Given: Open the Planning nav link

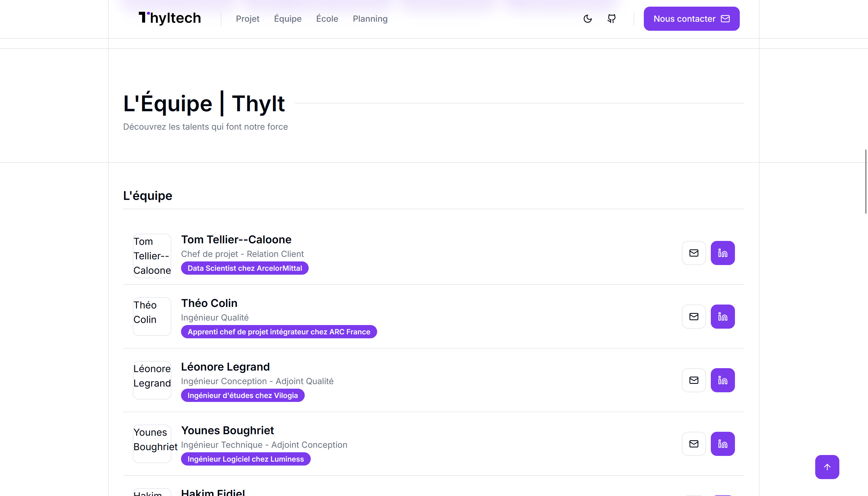Looking at the screenshot, I should pyautogui.click(x=370, y=19).
